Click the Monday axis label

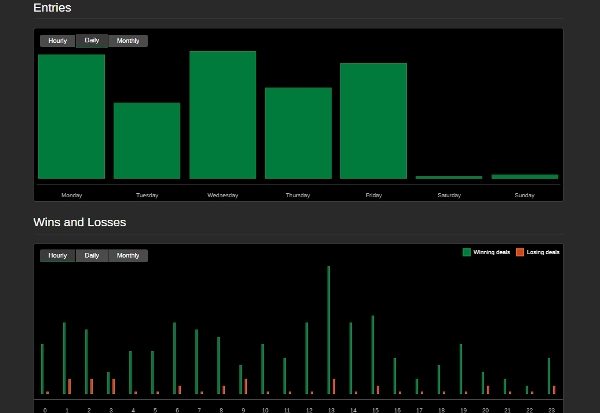[x=72, y=195]
